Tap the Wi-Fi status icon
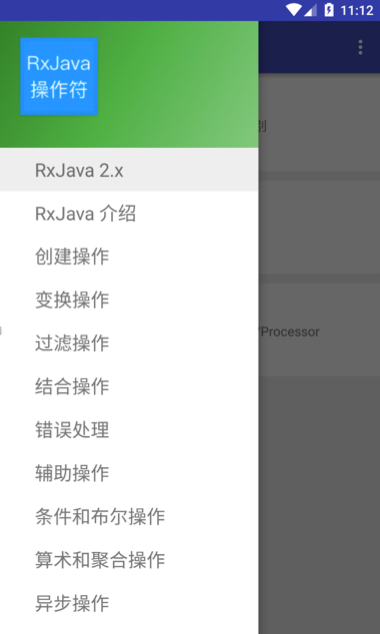The height and width of the screenshot is (634, 380). click(x=293, y=10)
